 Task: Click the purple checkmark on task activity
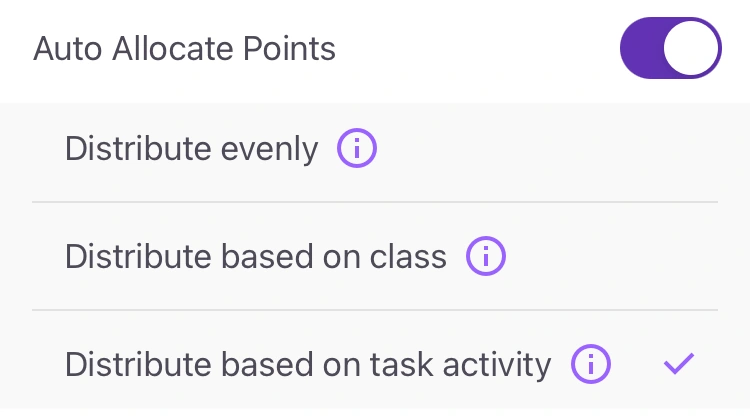(679, 365)
